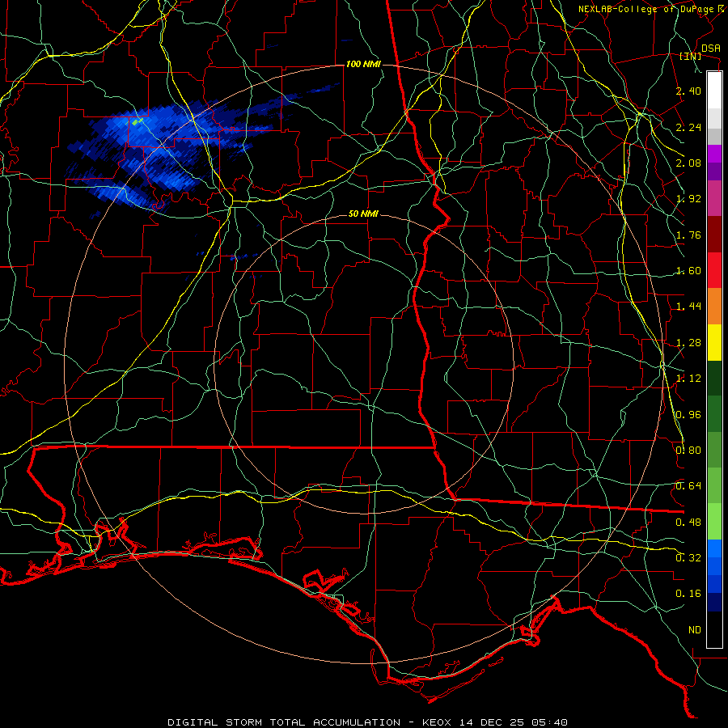Click the 0.48 legend value
The width and height of the screenshot is (728, 728).
point(688,523)
